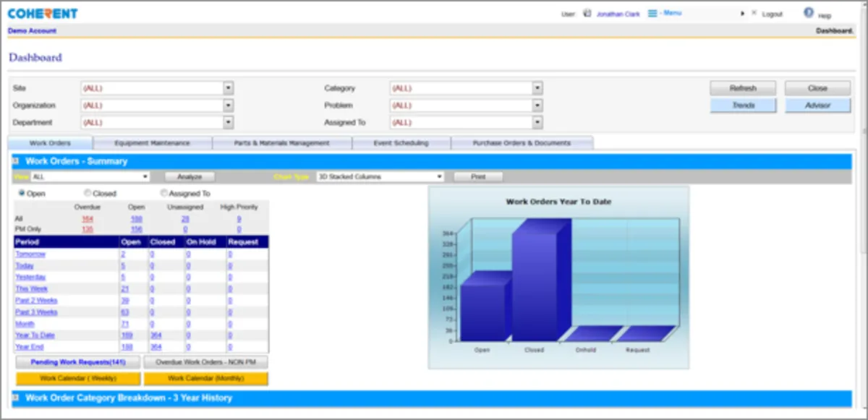868x420 pixels.
Task: Switch to the Equipment Maintenance tab
Action: point(153,143)
